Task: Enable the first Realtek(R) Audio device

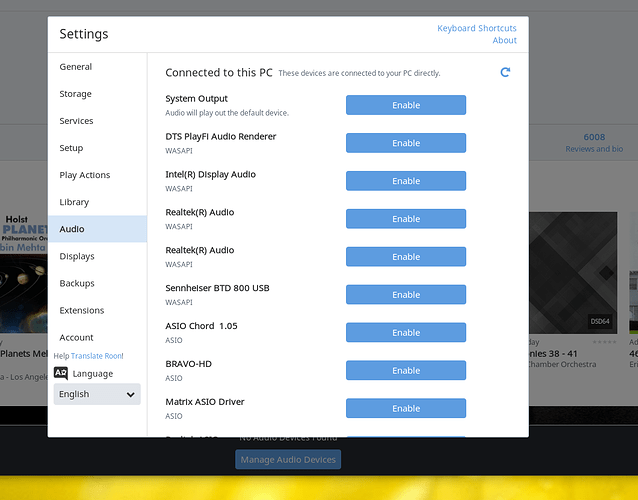Action: click(406, 218)
